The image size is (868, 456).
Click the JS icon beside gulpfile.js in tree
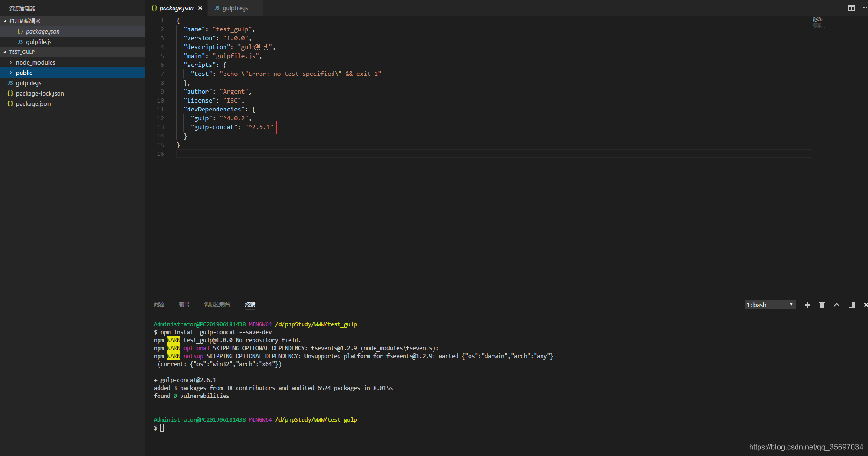(10, 83)
